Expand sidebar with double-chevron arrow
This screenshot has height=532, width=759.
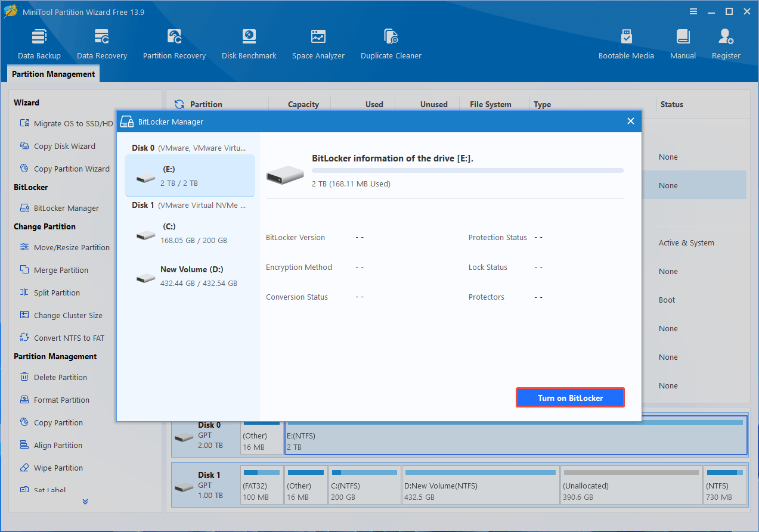(85, 502)
